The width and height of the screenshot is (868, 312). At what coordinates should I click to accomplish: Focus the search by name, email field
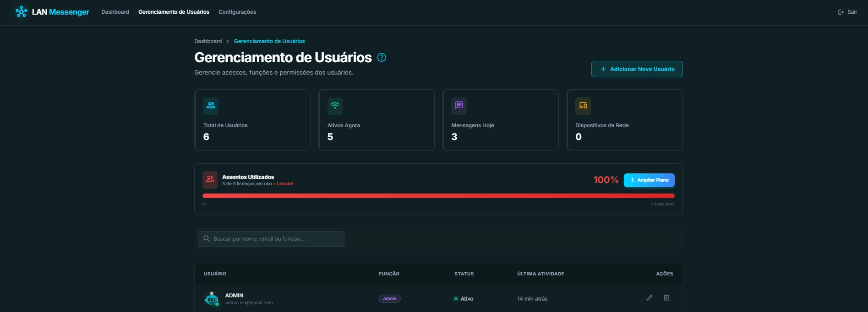pos(271,239)
